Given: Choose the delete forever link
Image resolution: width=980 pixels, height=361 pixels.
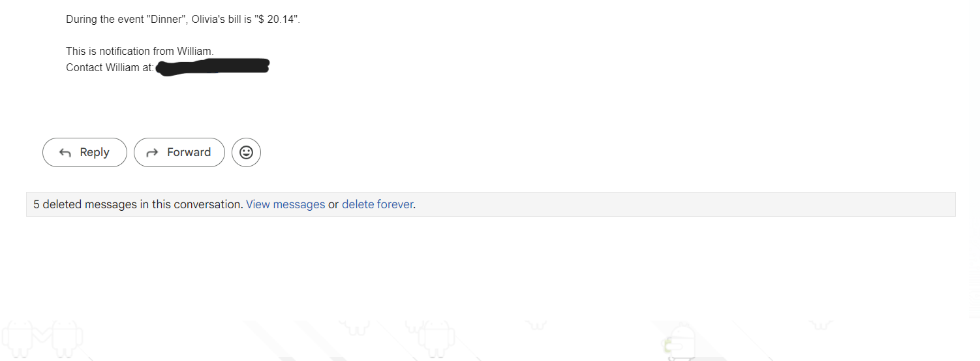Looking at the screenshot, I should tap(377, 204).
